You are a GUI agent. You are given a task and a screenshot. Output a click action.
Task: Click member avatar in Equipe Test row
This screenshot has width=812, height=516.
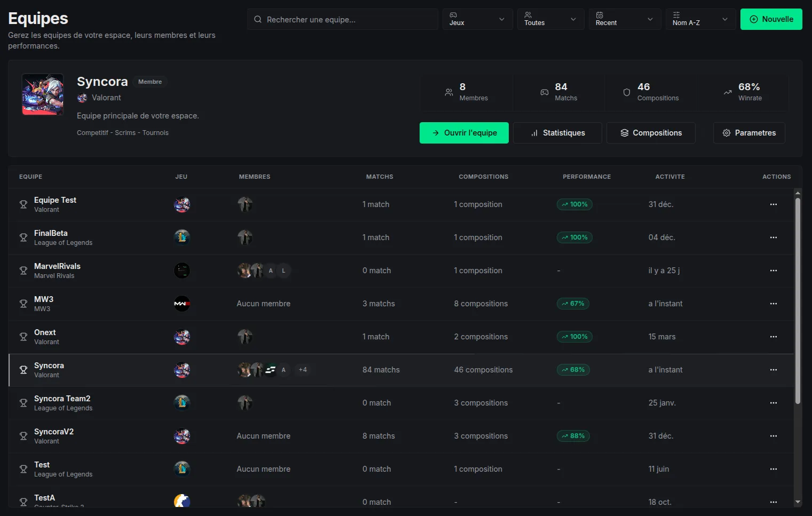point(245,204)
